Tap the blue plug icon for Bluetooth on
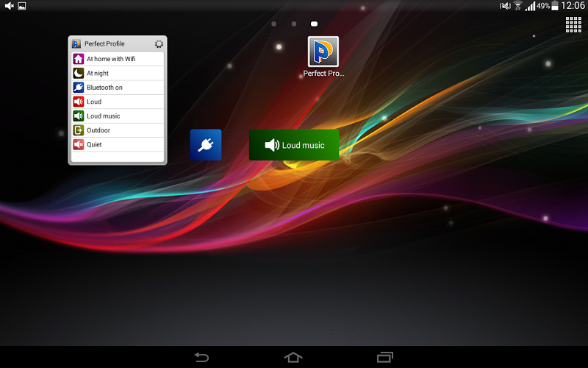This screenshot has width=588, height=368. [79, 88]
